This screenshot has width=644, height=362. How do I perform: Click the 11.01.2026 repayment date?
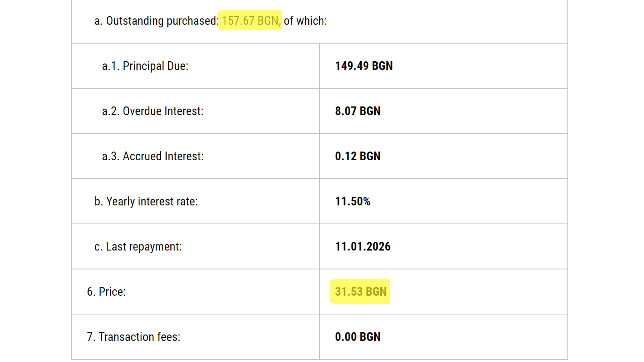[x=363, y=247]
